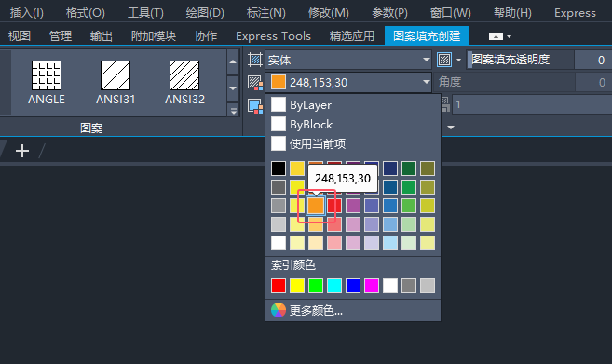Open the hatch transparency type dropdown arrow
The height and width of the screenshot is (364, 612).
(x=458, y=60)
